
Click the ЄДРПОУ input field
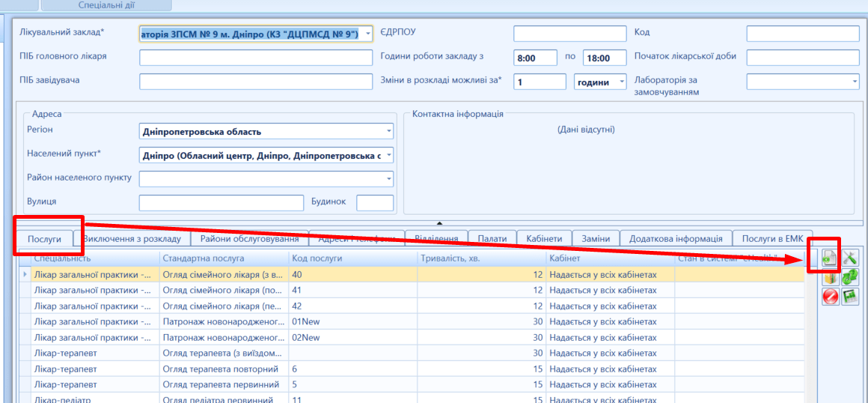pos(569,34)
